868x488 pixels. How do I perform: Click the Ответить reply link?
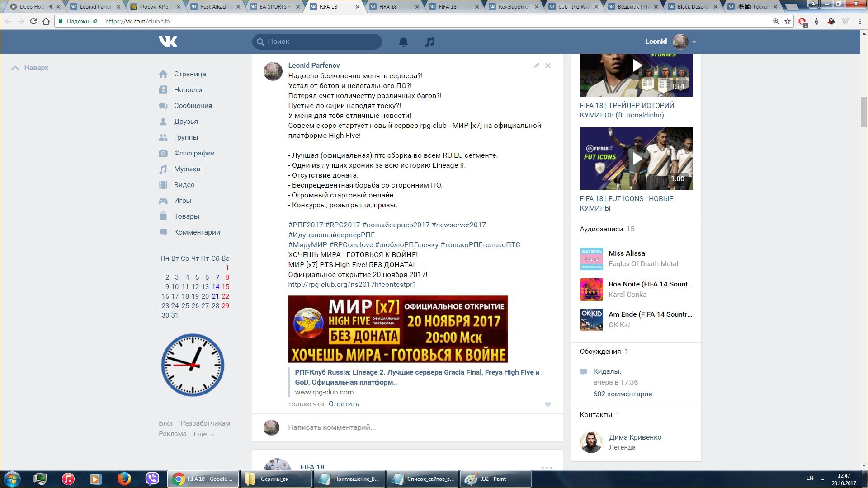[x=344, y=404]
